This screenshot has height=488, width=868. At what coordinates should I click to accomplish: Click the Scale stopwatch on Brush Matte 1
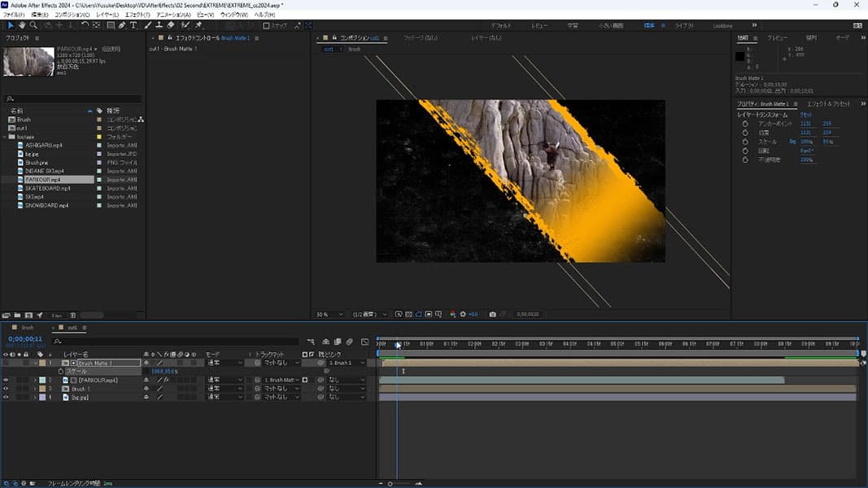(x=60, y=372)
